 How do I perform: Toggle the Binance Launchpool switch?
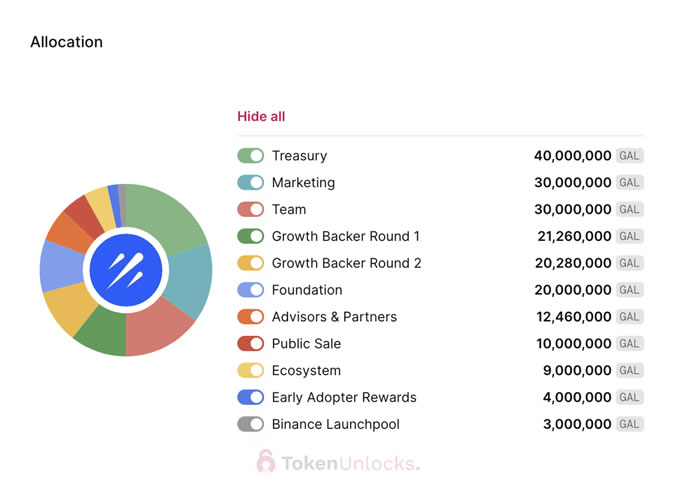pos(250,424)
